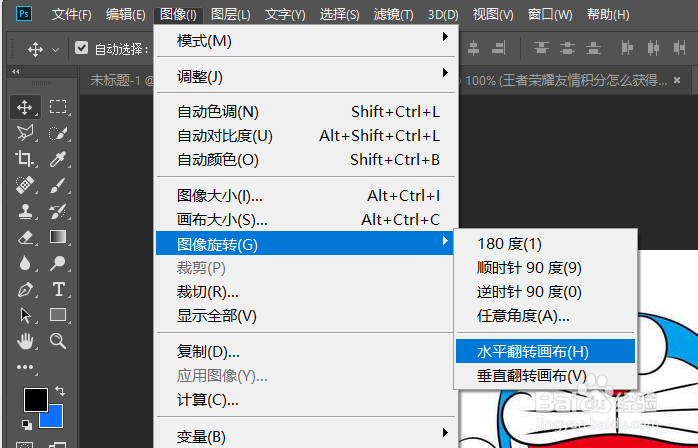
Task: Select the Quick Selection tool
Action: click(x=58, y=133)
